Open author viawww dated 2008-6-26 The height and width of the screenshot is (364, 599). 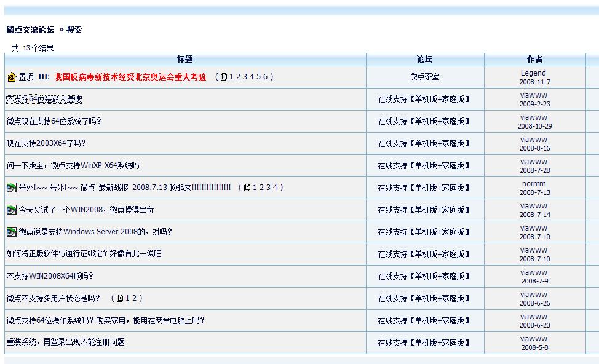(534, 295)
